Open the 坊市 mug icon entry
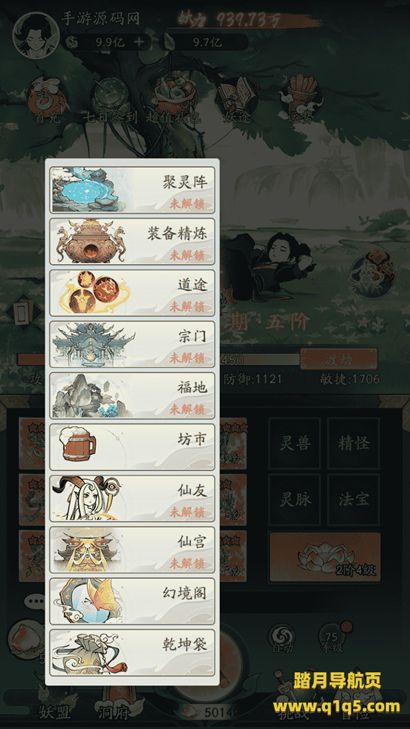The image size is (410, 729). tap(132, 447)
